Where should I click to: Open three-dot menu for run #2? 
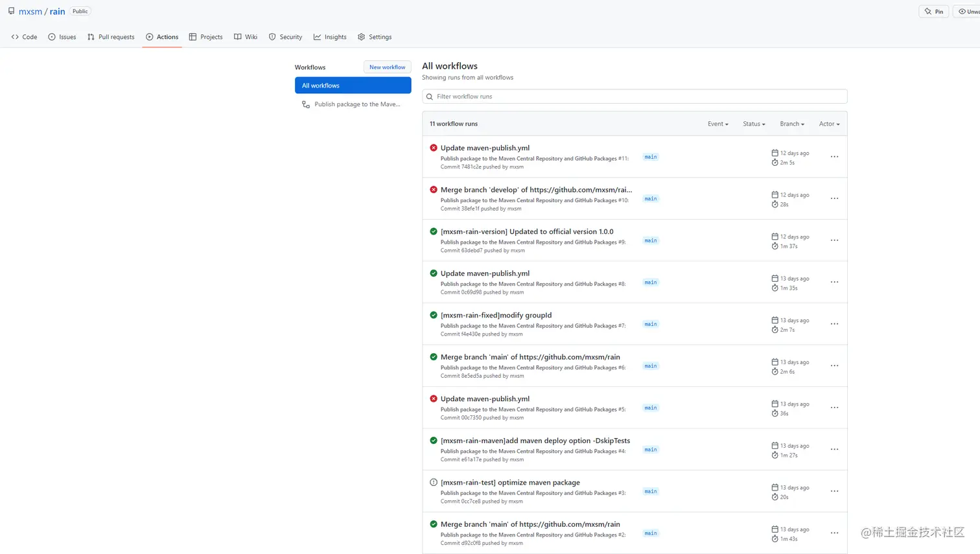pos(834,533)
